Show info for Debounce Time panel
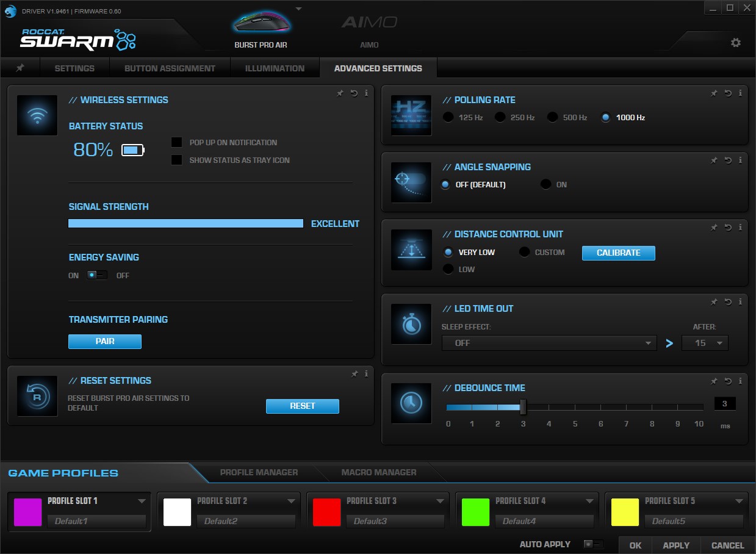The width and height of the screenshot is (756, 554). coord(740,381)
